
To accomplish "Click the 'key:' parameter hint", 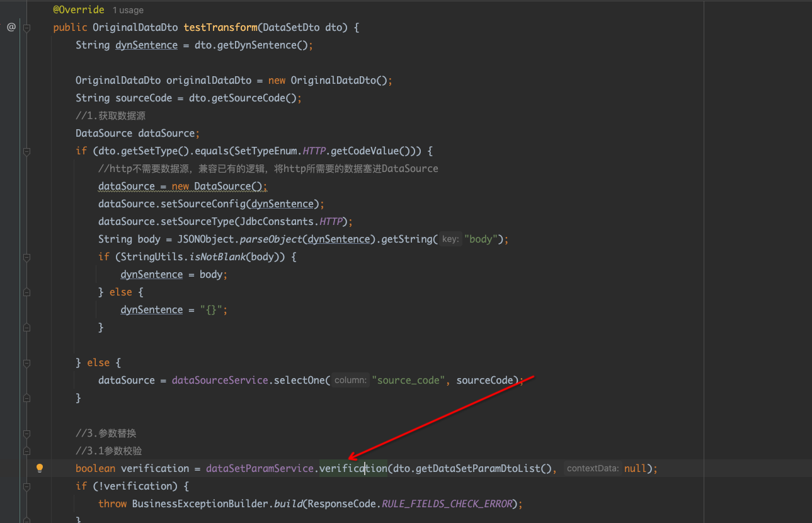I will tap(450, 239).
